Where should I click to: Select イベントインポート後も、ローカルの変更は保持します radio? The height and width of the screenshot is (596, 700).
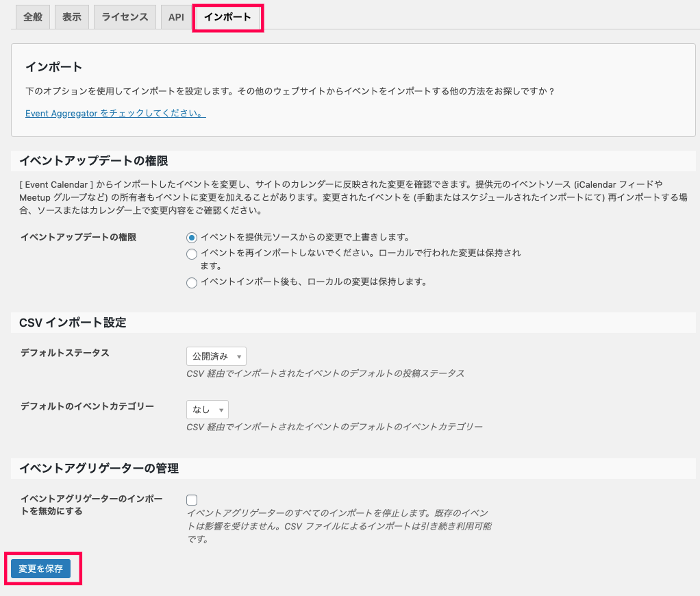[192, 282]
